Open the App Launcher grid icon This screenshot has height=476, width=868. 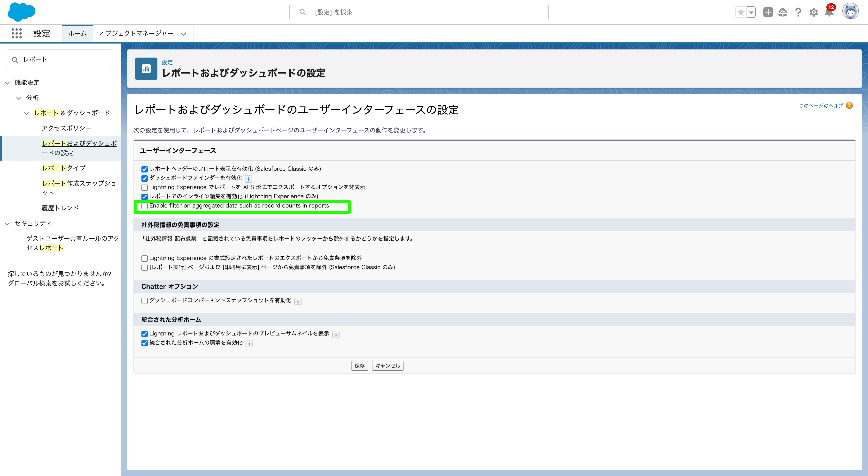16,33
